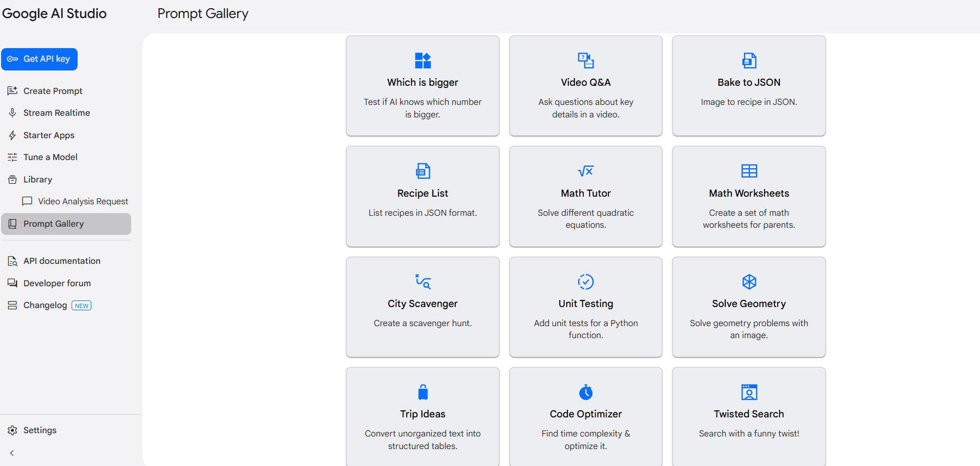Click the Developer forum icon

13,283
